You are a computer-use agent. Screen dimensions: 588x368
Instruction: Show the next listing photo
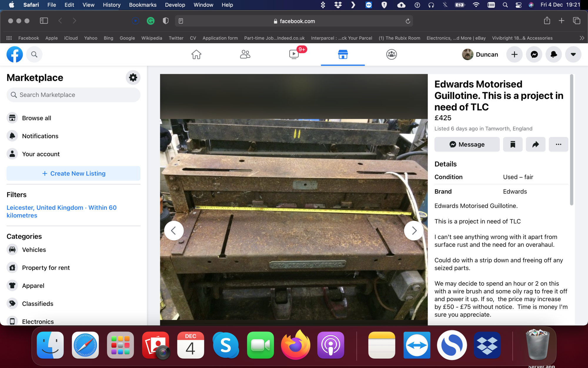tap(414, 231)
